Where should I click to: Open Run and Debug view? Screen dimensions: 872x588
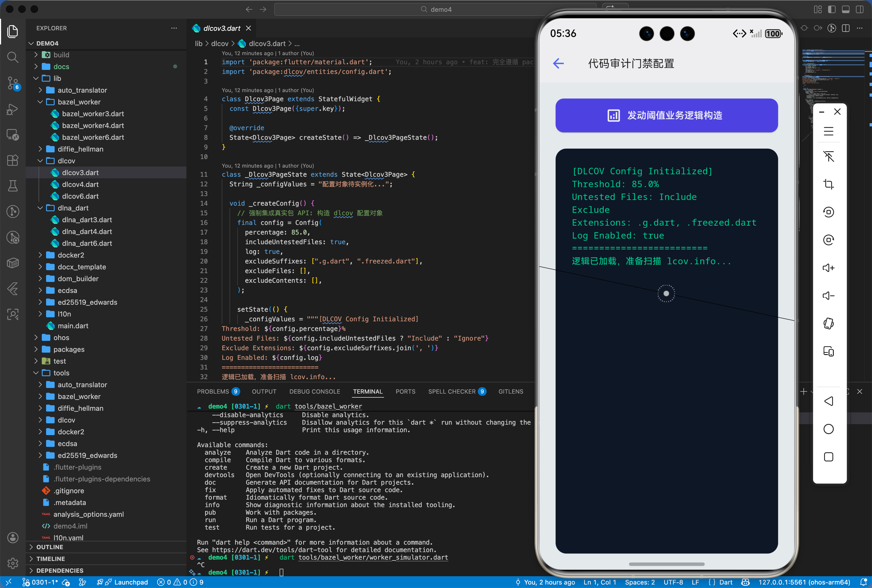click(x=13, y=109)
